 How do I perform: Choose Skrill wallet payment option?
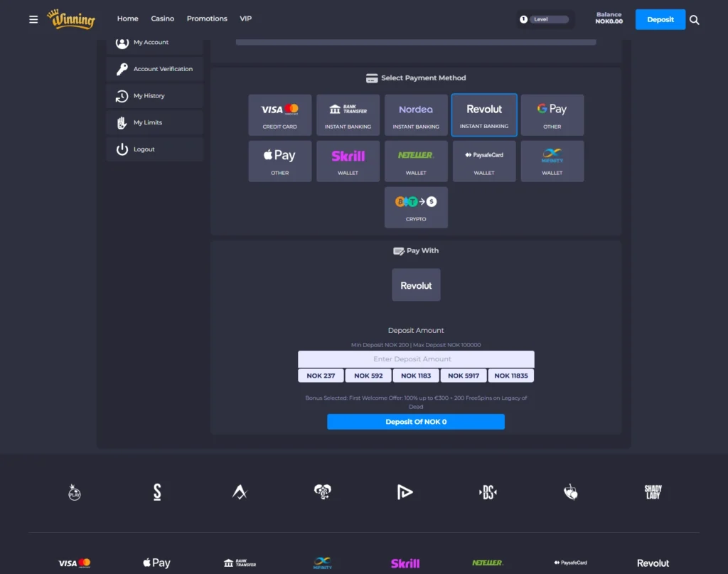click(x=348, y=161)
